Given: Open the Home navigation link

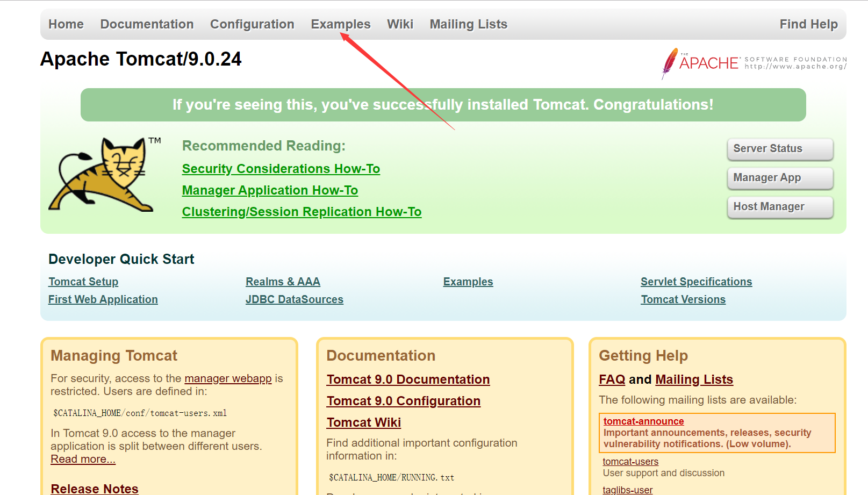Looking at the screenshot, I should [x=66, y=24].
